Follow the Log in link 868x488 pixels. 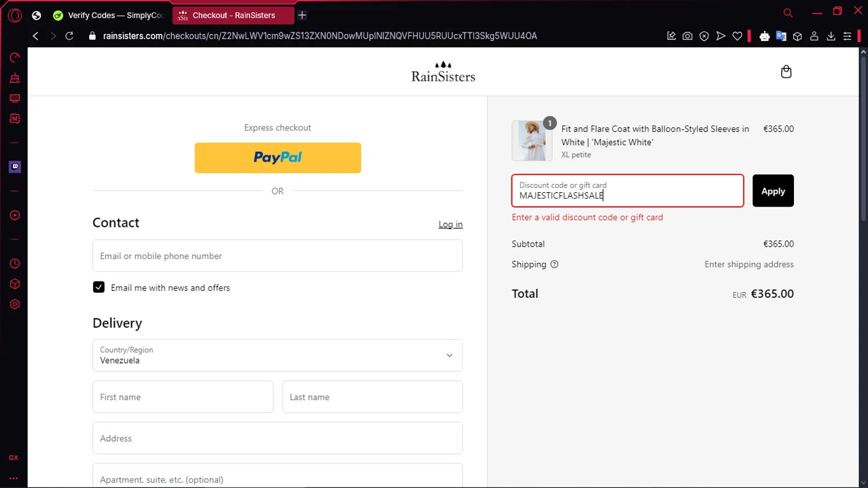(450, 224)
